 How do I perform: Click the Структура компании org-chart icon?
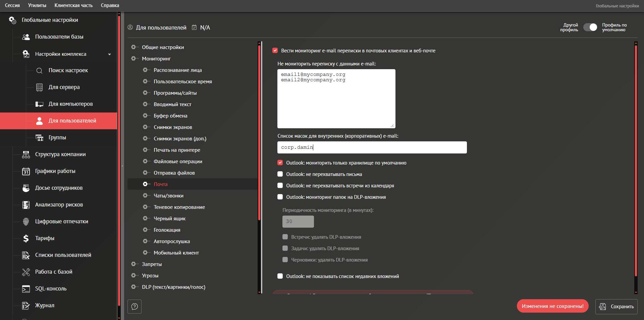(26, 154)
